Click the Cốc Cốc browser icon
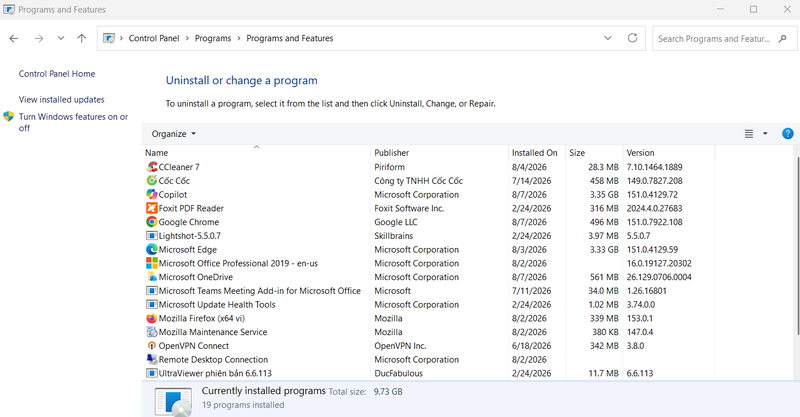This screenshot has width=800, height=417. coord(152,181)
